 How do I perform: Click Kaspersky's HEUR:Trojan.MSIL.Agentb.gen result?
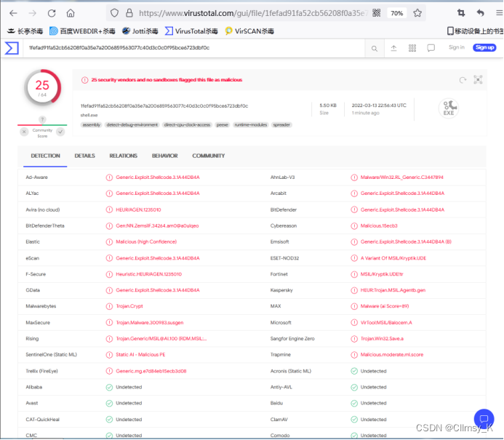click(393, 290)
